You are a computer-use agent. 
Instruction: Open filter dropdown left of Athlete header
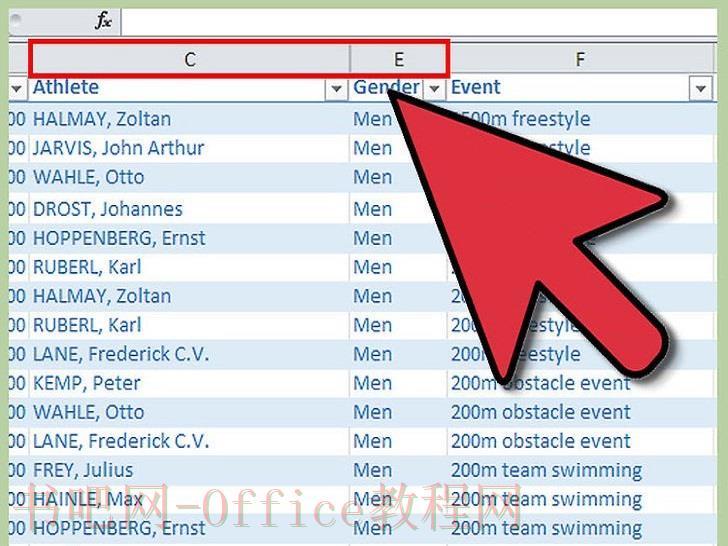16,88
